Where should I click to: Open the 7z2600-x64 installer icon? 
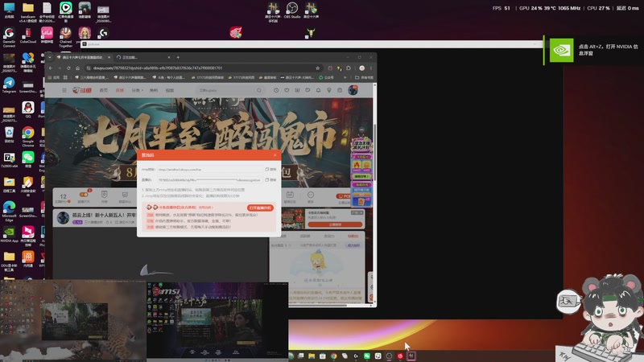click(x=9, y=160)
